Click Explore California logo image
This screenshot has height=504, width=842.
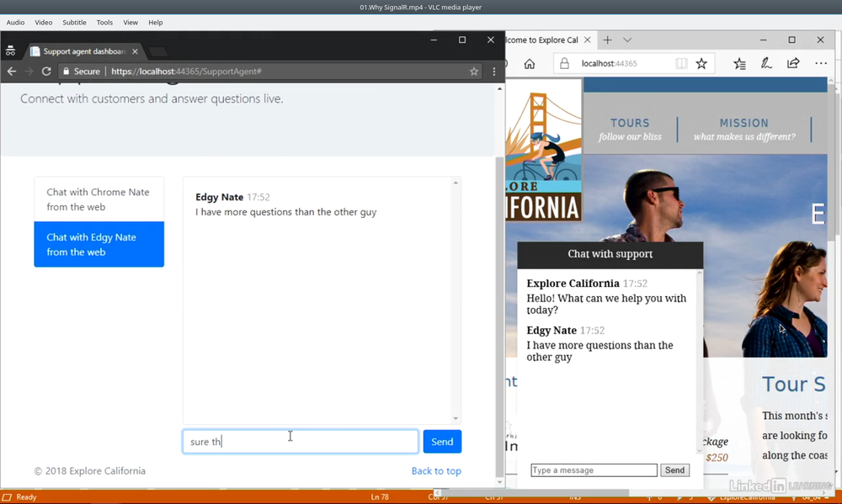[543, 151]
